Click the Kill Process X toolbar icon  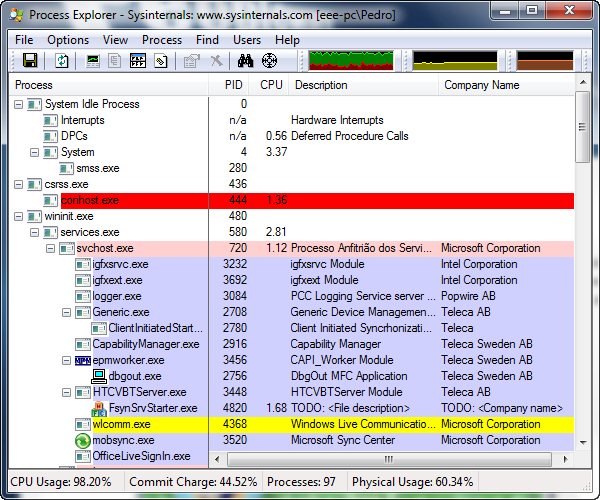tap(216, 60)
